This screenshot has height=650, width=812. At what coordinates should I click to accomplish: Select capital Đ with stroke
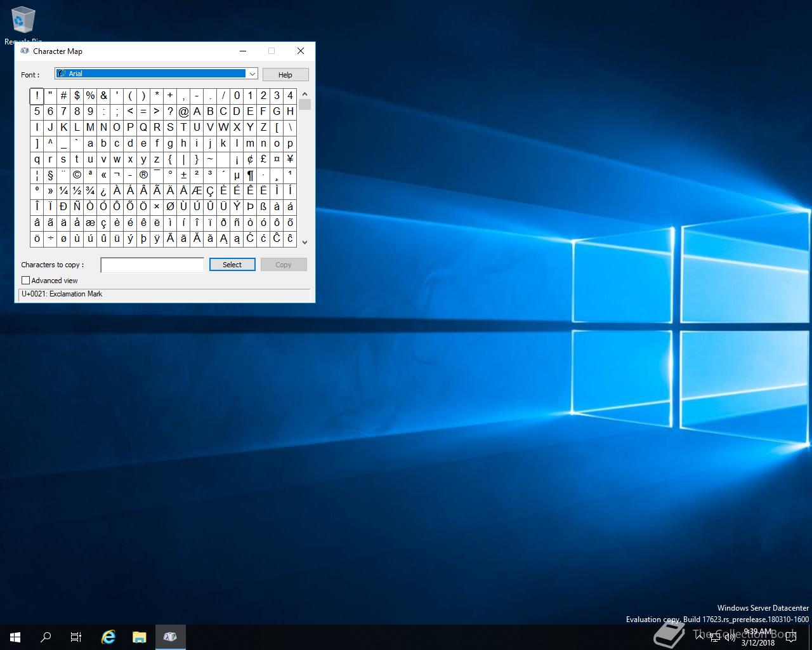tap(63, 206)
